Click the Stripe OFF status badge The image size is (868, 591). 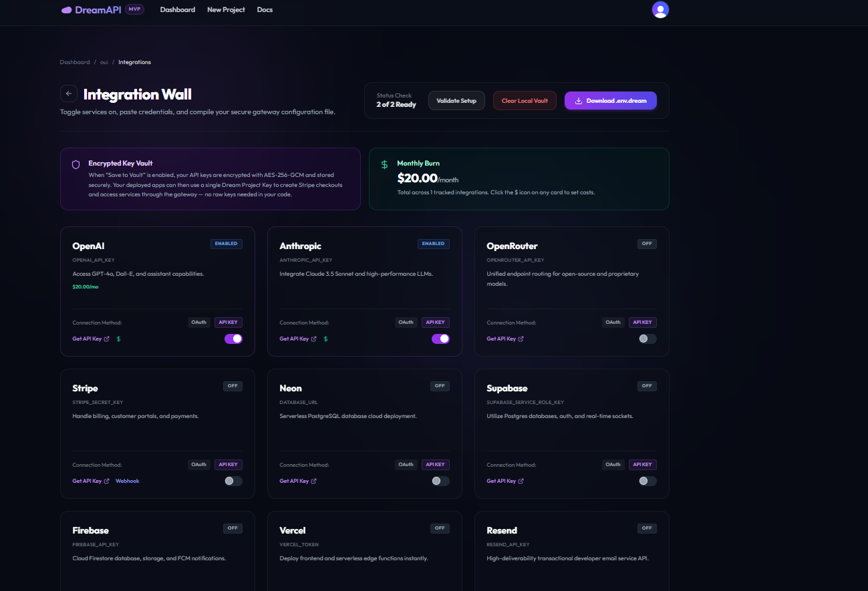(x=233, y=386)
